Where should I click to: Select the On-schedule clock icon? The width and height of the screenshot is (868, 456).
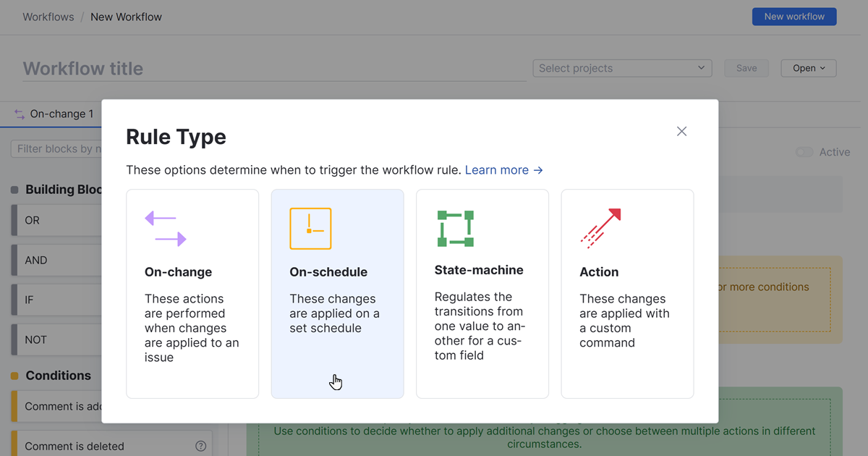(x=310, y=228)
